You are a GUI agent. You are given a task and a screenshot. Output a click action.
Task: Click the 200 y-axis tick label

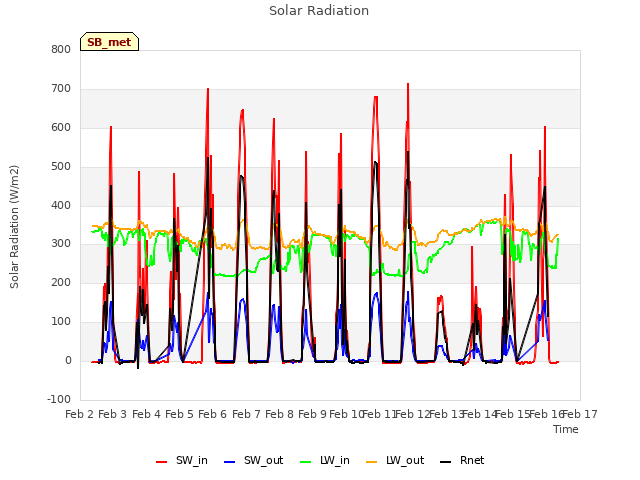(x=61, y=282)
